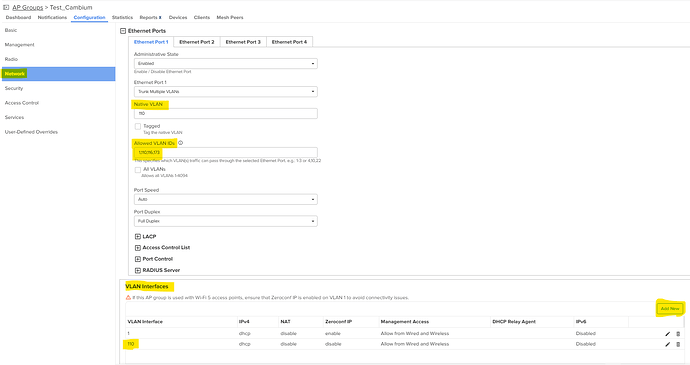This screenshot has width=690, height=365.
Task: Switch to the Dashboard tab
Action: tap(18, 18)
